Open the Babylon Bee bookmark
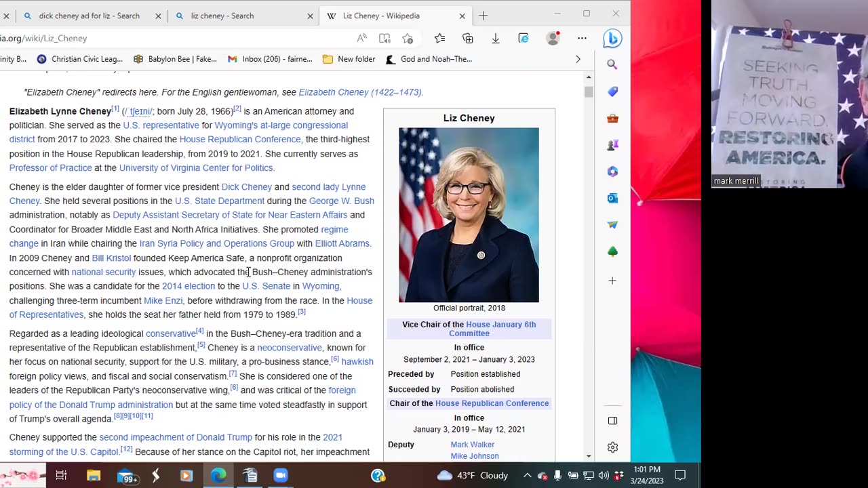Image resolution: width=868 pixels, height=488 pixels. pos(175,59)
